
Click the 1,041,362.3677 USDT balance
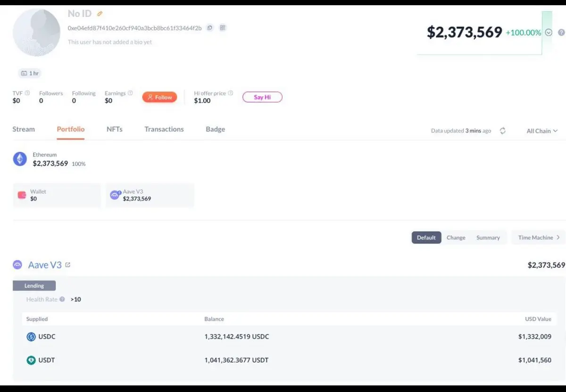click(x=236, y=360)
